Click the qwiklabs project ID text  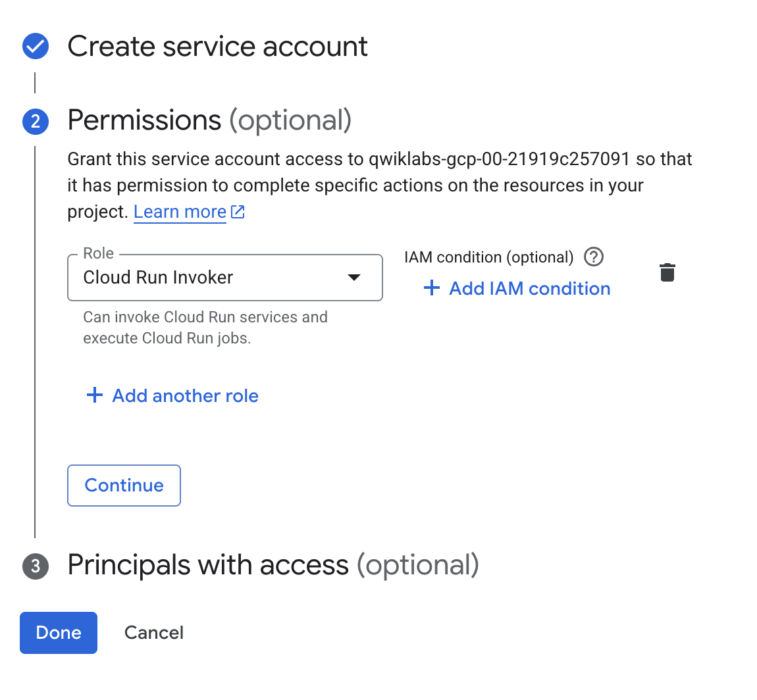(499, 159)
